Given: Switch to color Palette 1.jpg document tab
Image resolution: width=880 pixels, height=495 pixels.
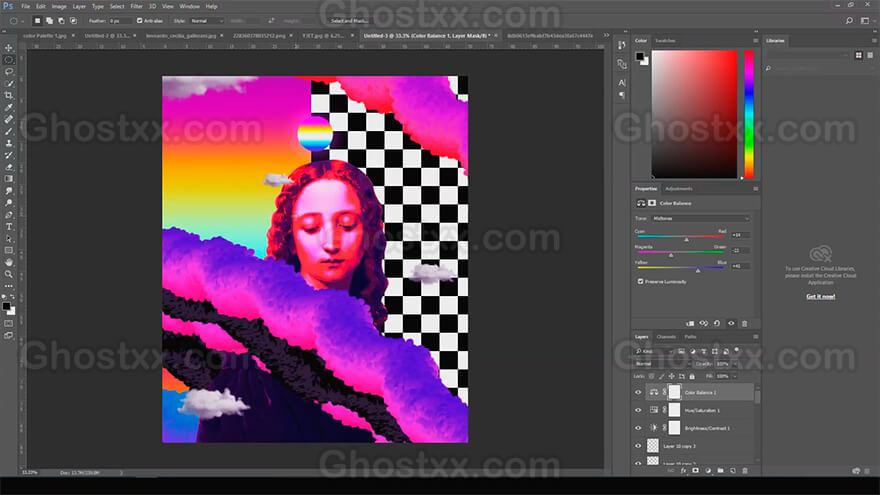Looking at the screenshot, I should (x=45, y=35).
